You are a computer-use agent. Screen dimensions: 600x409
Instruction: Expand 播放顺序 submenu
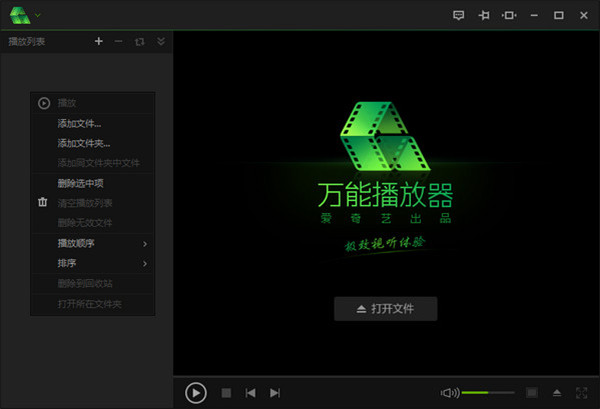[x=93, y=243]
